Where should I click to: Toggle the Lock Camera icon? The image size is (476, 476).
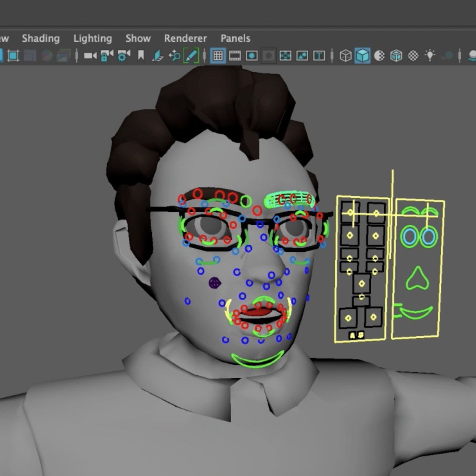107,56
